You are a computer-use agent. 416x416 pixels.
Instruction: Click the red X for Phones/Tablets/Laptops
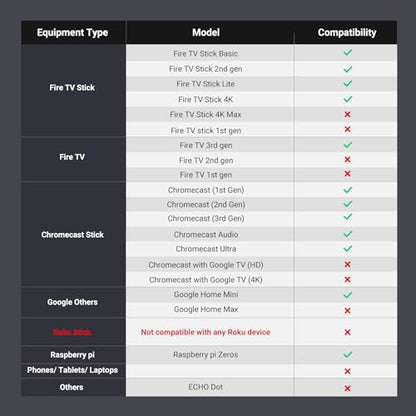pyautogui.click(x=347, y=371)
